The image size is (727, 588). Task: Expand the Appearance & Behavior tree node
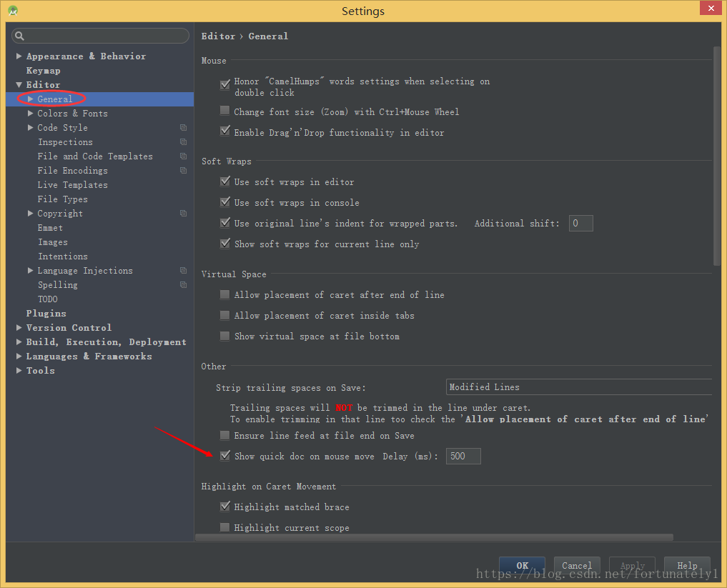click(19, 56)
